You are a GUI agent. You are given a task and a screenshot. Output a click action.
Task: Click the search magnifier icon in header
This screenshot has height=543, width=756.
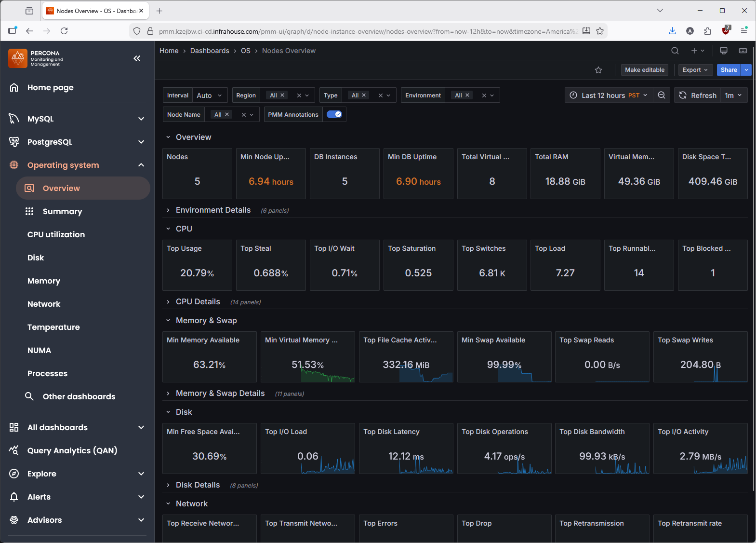point(675,51)
